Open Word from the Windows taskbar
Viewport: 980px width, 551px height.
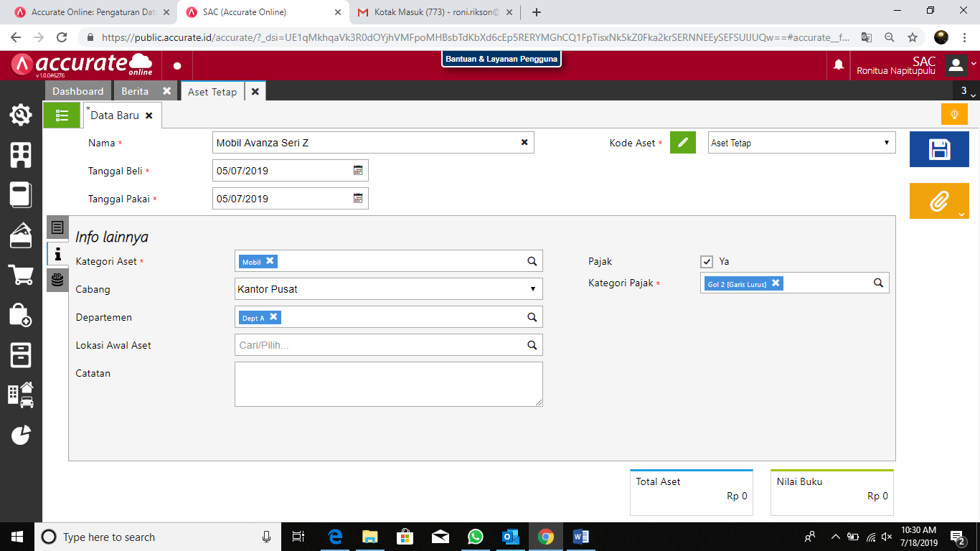[x=580, y=537]
